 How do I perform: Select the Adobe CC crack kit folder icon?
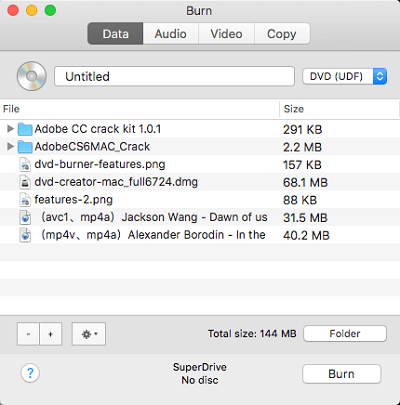coord(25,129)
